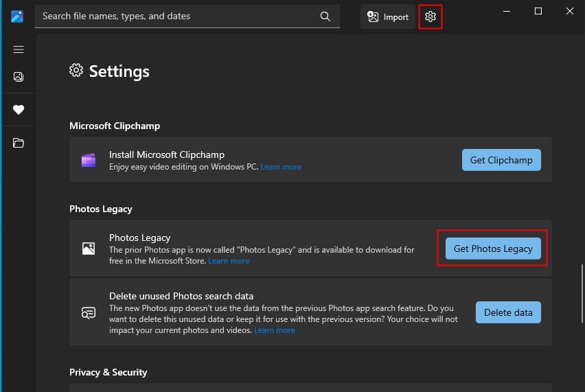Minimize the Photos window
585x392 pixels.
point(506,11)
